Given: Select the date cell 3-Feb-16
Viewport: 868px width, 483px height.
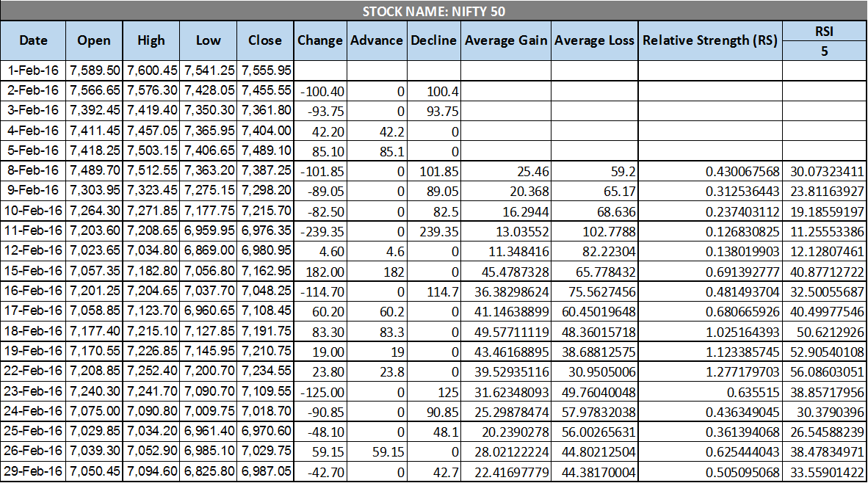Looking at the screenshot, I should (x=33, y=111).
